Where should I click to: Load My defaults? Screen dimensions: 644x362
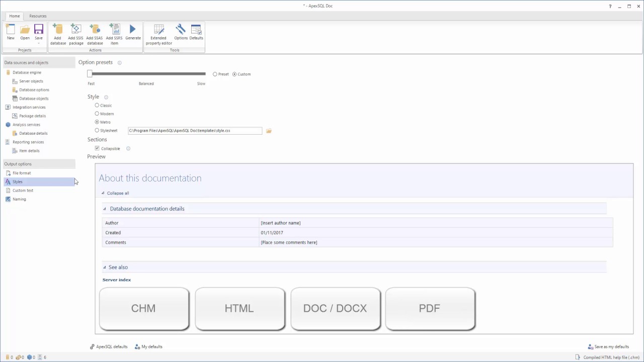(x=148, y=347)
